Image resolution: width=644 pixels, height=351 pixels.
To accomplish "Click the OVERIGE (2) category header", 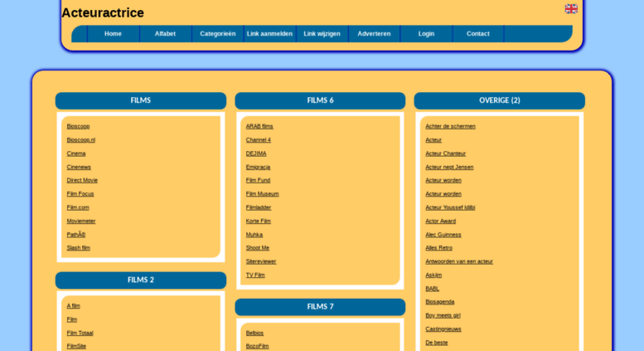I will (x=500, y=100).
